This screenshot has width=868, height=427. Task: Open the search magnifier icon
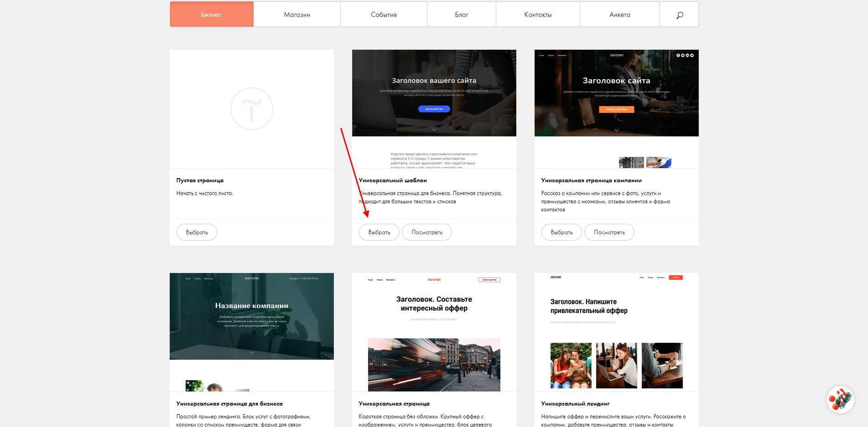(679, 15)
